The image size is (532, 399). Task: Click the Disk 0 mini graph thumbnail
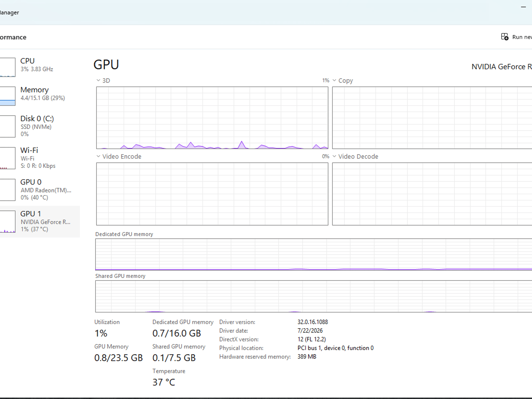click(8, 126)
